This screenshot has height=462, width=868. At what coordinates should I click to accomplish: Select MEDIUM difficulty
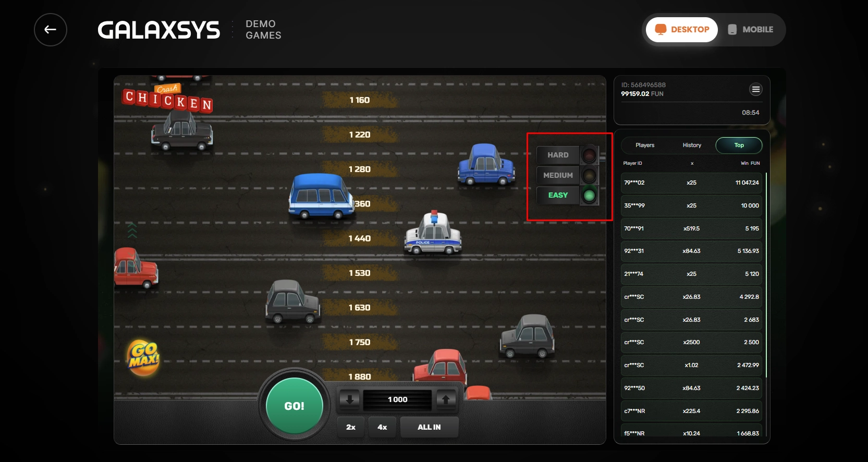tap(558, 175)
